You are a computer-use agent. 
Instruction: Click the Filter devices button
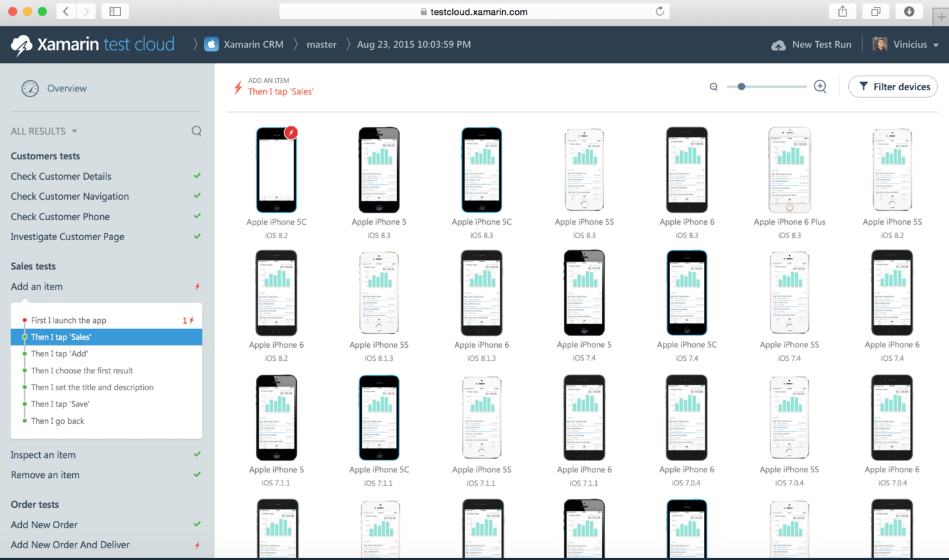pos(893,86)
